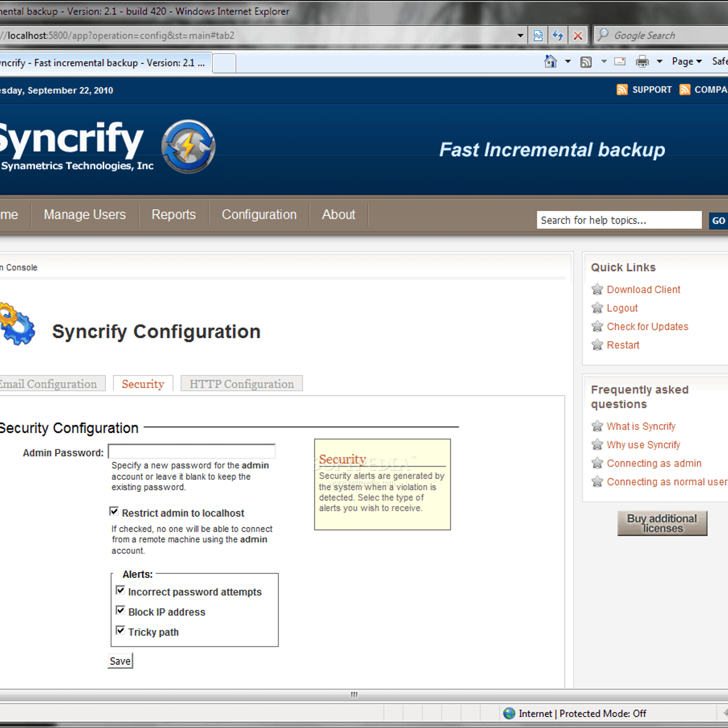This screenshot has height=728, width=728.
Task: Open the address bar history dropdown
Action: coord(520,35)
